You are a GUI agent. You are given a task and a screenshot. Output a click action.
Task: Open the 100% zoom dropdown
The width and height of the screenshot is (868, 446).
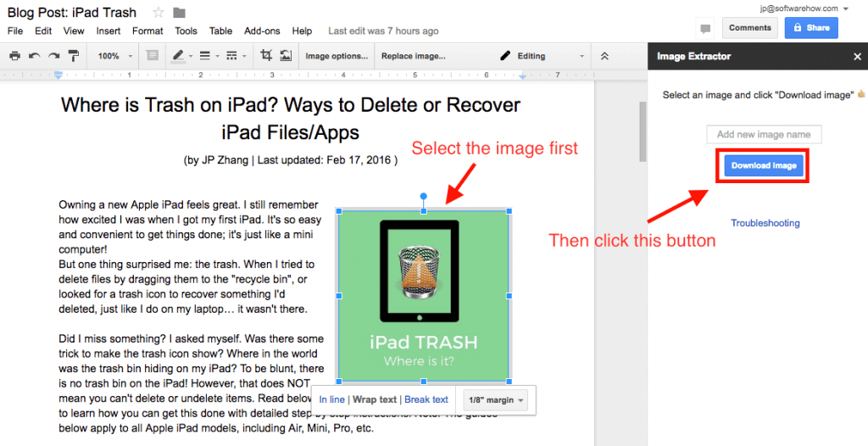[x=115, y=56]
